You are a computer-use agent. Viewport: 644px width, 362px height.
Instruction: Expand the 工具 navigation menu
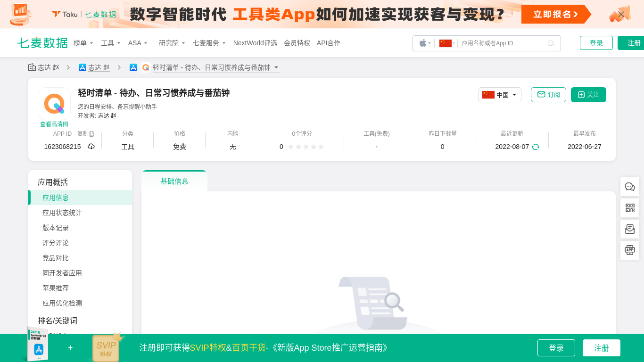tap(111, 43)
